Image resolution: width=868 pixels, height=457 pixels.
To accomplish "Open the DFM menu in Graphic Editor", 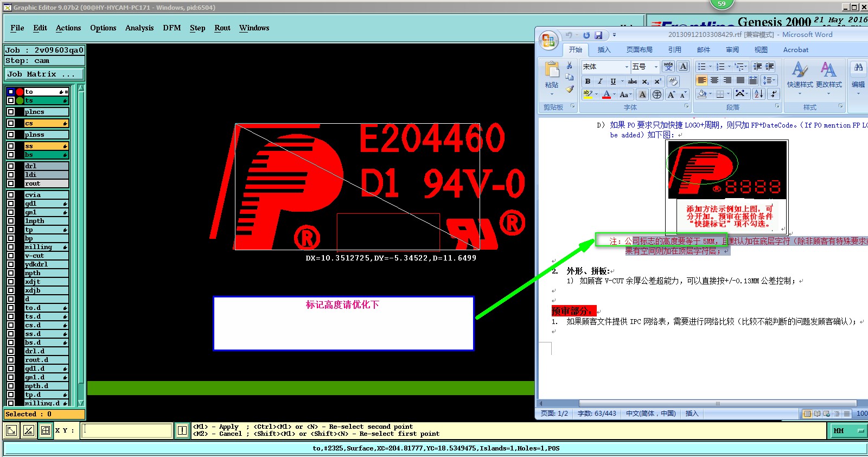I will tap(172, 28).
